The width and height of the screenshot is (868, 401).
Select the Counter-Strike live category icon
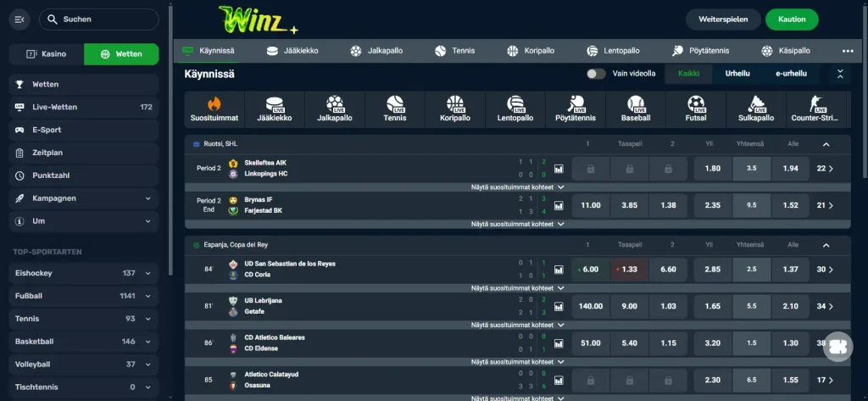click(x=816, y=109)
